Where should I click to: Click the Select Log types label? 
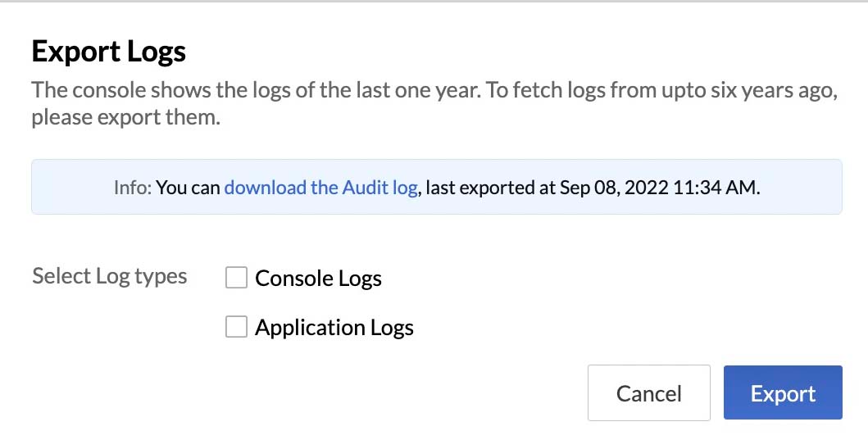110,275
